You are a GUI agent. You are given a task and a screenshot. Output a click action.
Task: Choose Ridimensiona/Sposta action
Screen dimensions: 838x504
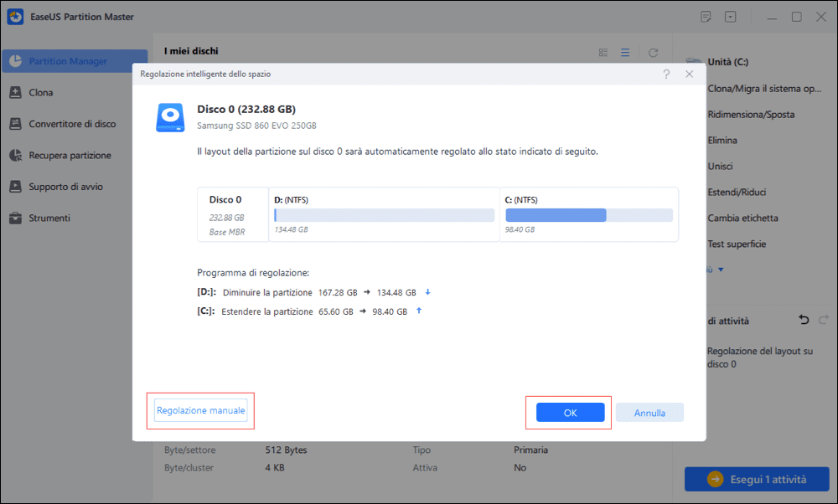(751, 114)
